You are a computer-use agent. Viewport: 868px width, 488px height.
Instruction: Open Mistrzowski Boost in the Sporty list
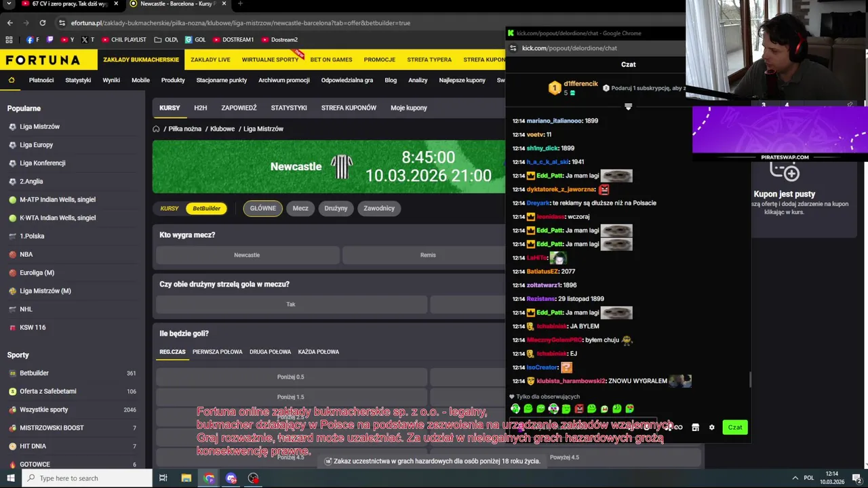click(52, 428)
